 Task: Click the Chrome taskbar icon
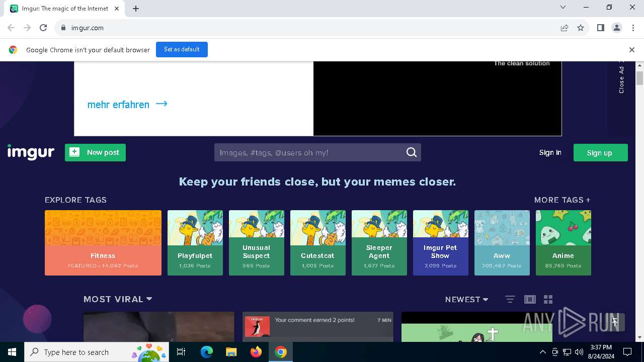pyautogui.click(x=281, y=352)
